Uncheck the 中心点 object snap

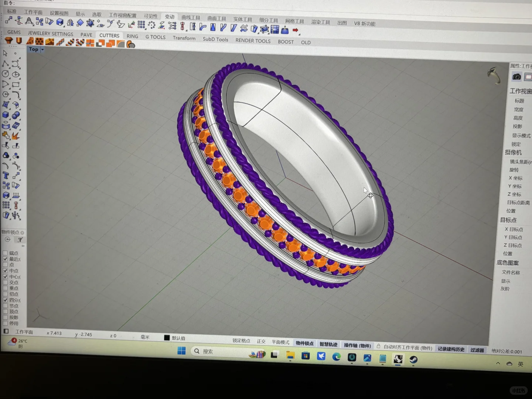[5, 277]
